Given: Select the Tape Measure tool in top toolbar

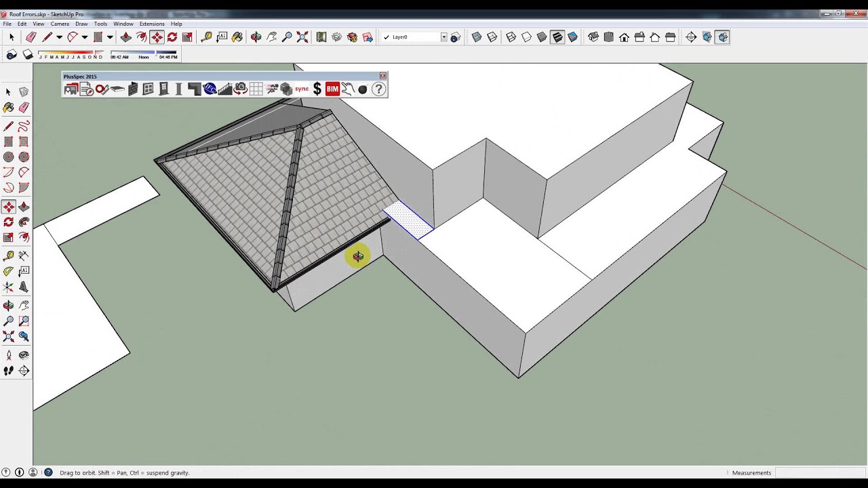Looking at the screenshot, I should tap(207, 37).
